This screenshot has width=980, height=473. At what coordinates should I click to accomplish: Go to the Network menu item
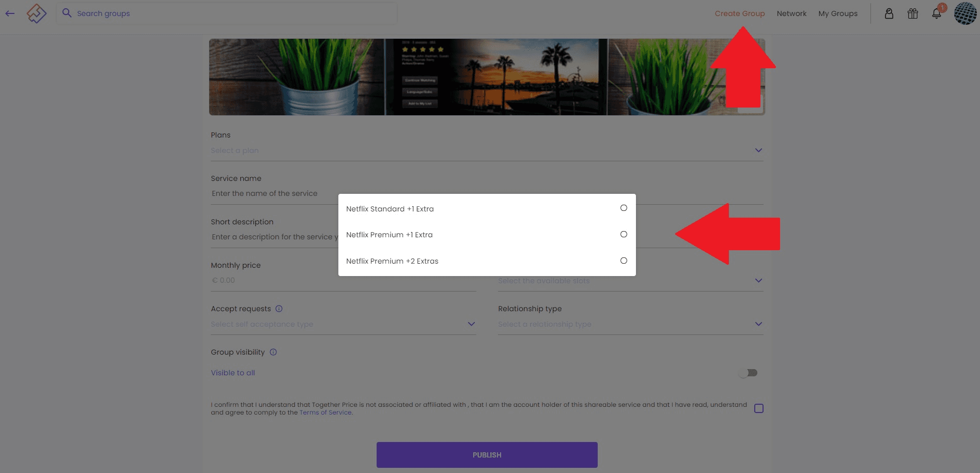click(x=791, y=13)
